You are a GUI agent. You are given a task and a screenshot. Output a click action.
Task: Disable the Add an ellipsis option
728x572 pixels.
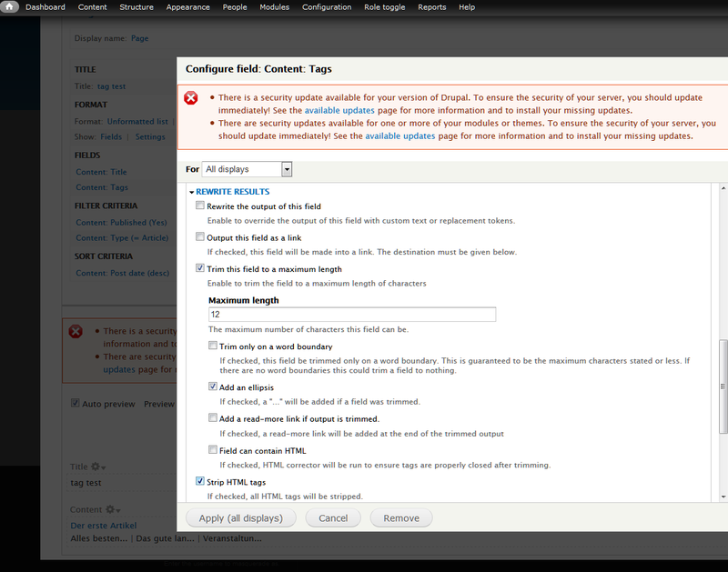[x=213, y=386]
